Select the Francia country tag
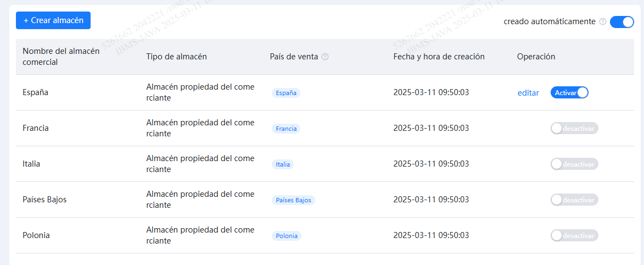The image size is (644, 265). coord(286,129)
